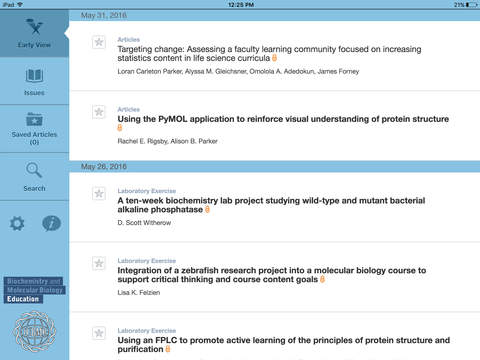
Task: Click 'Laboratory Exercise' label above zebrafish article
Action: (147, 261)
